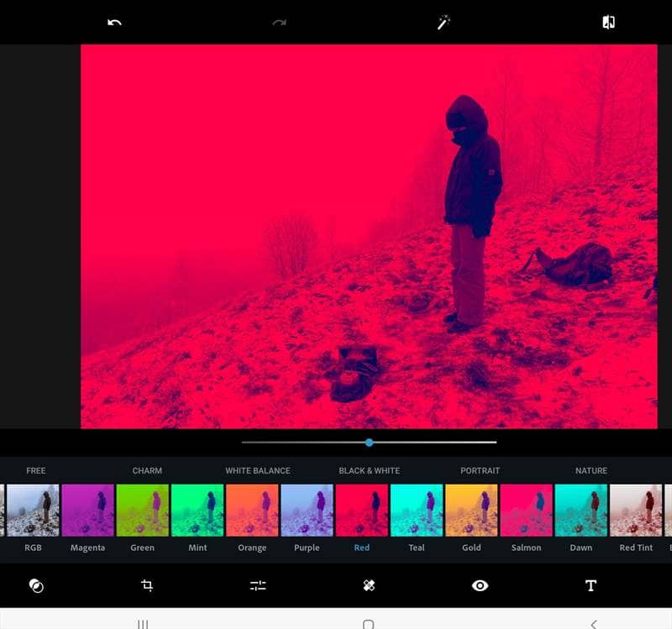The height and width of the screenshot is (629, 672).
Task: Select the Red filter thumbnail
Action: pyautogui.click(x=362, y=511)
